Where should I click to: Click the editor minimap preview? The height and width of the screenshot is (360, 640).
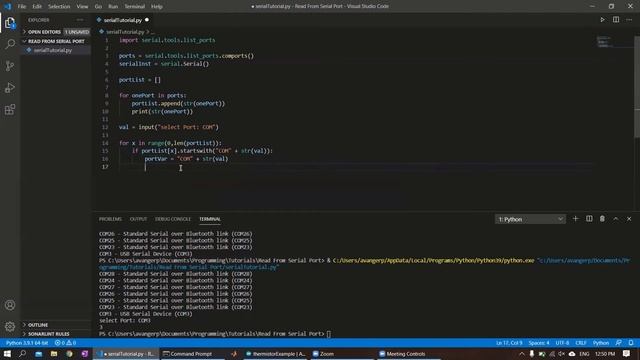point(604,42)
